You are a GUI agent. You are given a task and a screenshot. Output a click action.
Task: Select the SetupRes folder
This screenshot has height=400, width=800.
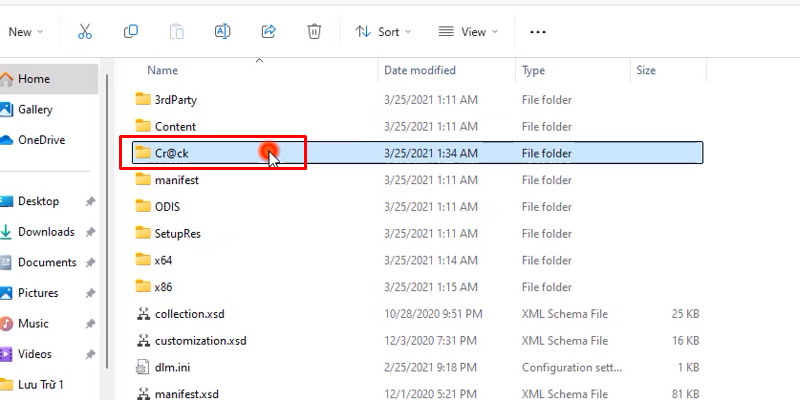tap(177, 233)
